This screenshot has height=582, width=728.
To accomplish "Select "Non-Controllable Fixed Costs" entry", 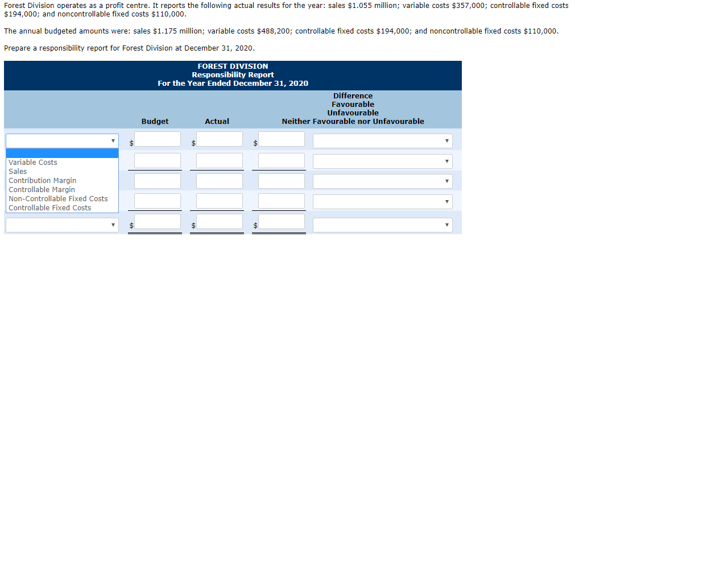I will click(57, 198).
